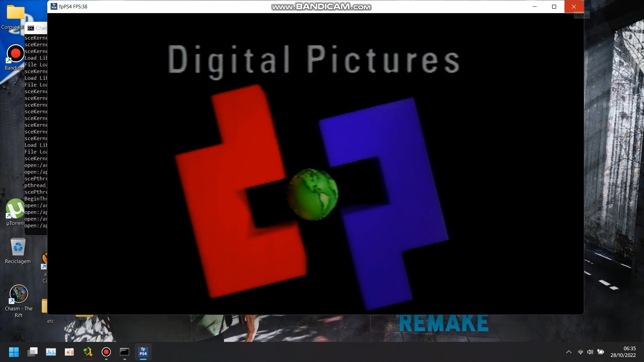Open the Wi-Fi network status icon
Viewport: 644px width, 362px height.
pyautogui.click(x=580, y=352)
